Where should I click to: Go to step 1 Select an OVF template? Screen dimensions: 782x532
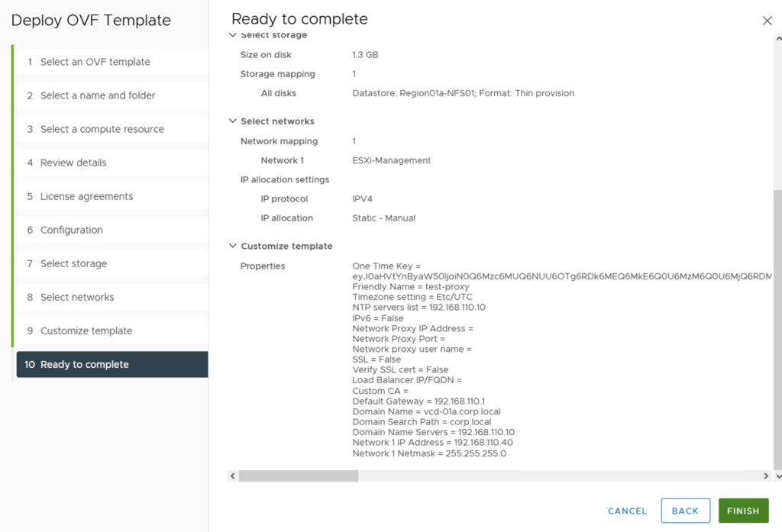[x=95, y=62]
